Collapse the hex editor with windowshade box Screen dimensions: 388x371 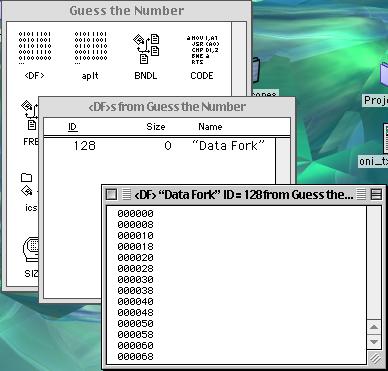[376, 194]
